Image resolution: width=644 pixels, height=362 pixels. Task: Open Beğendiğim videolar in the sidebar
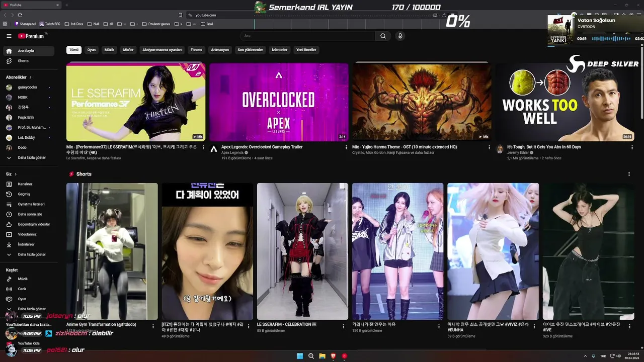pyautogui.click(x=29, y=224)
